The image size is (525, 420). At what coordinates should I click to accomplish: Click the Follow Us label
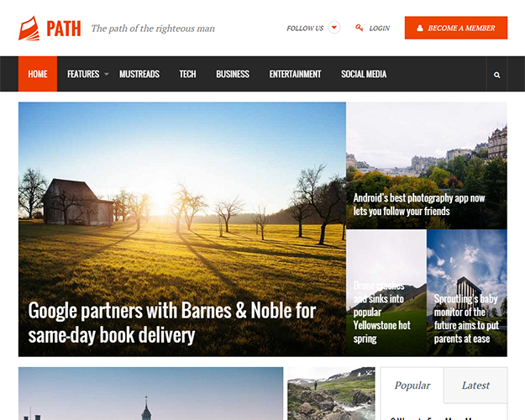pyautogui.click(x=305, y=29)
